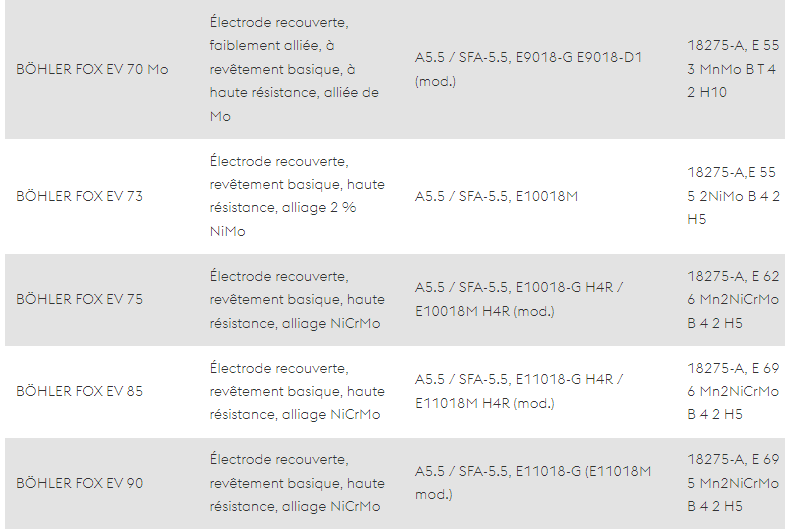Open the BÖHLER FOX EV 90 product entry
The height and width of the screenshot is (530, 785).
[79, 483]
